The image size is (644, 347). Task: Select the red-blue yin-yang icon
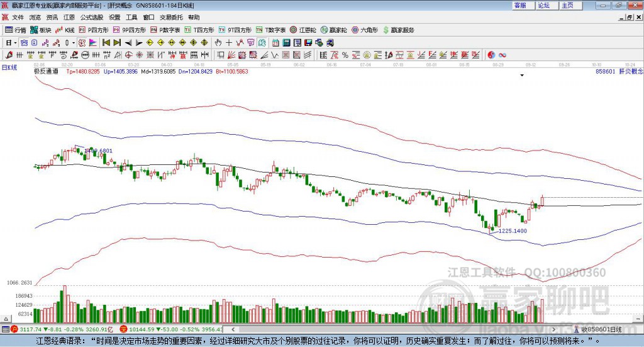491,55
